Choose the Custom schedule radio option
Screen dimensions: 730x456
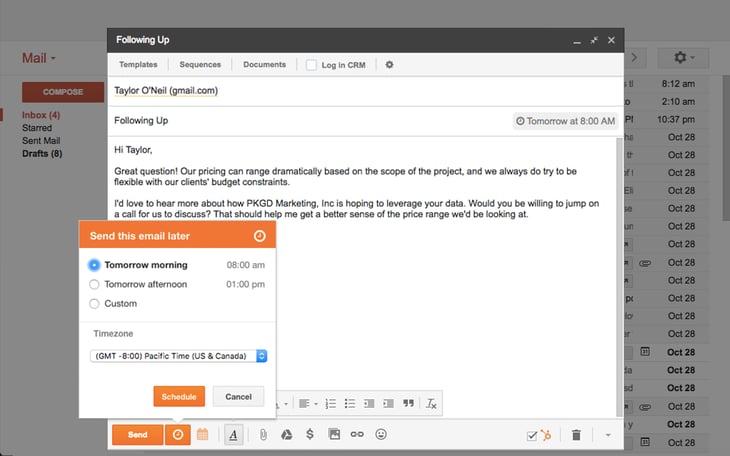click(x=94, y=304)
